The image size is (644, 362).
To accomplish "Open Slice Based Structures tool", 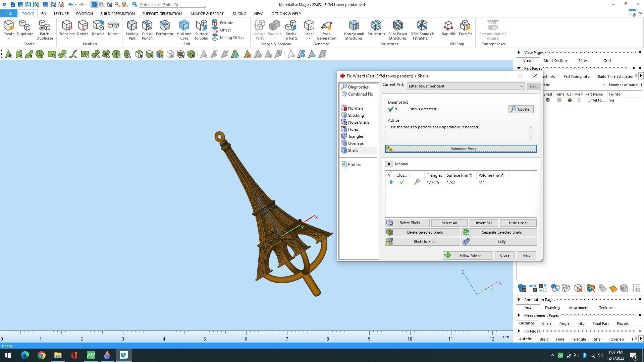I will 397,30.
